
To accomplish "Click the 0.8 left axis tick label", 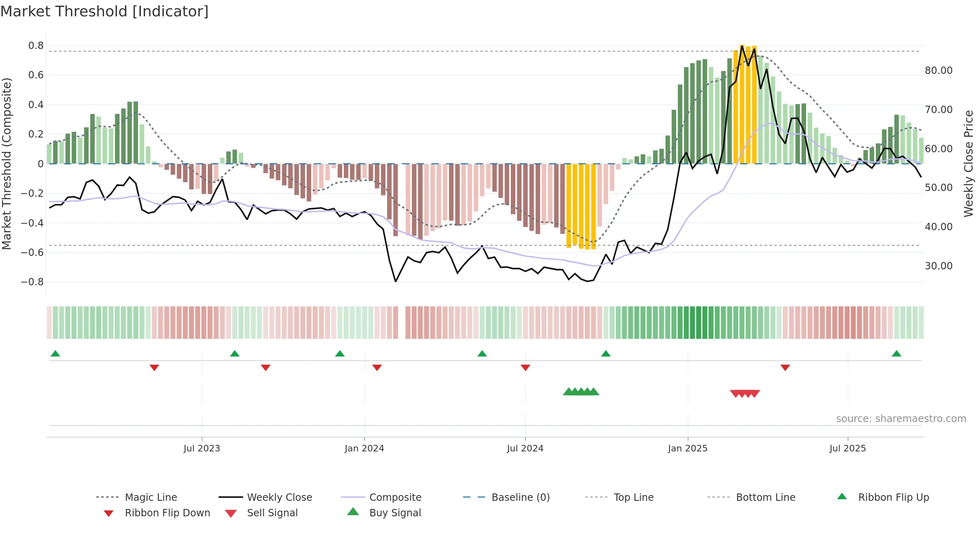I will pyautogui.click(x=36, y=46).
